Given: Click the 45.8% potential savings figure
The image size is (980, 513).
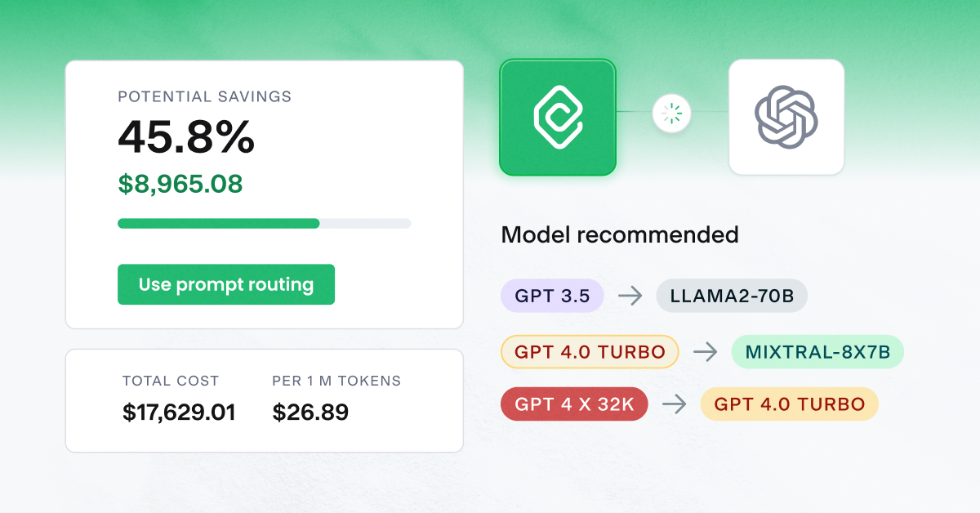Looking at the screenshot, I should 186,137.
